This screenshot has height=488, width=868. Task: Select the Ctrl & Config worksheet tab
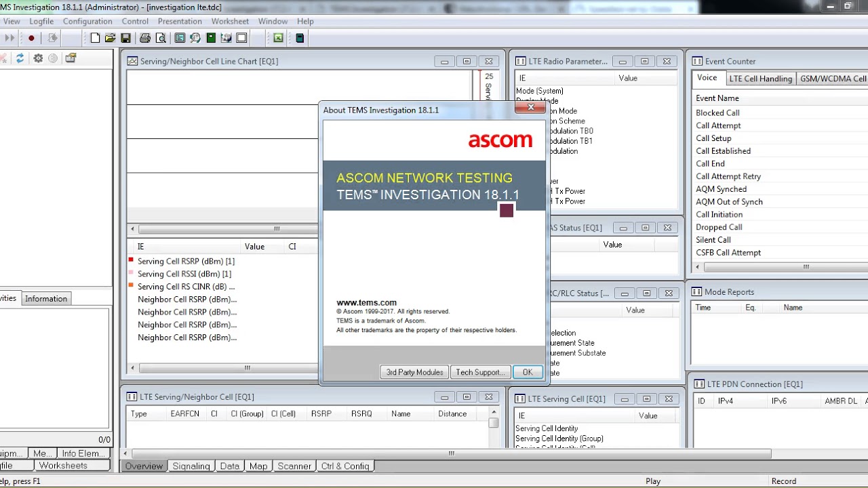[x=345, y=466]
